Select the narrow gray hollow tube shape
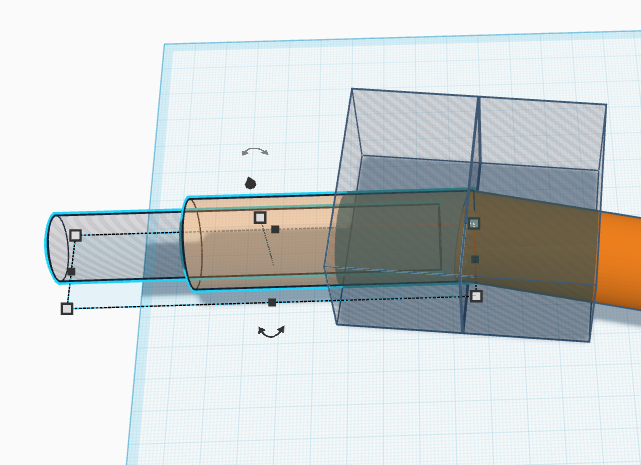Image resolution: width=641 pixels, height=465 pixels. tap(119, 247)
